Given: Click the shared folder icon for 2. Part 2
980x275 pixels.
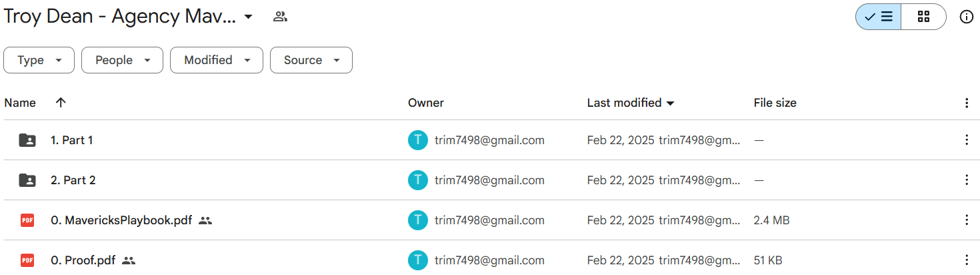Looking at the screenshot, I should (x=27, y=180).
